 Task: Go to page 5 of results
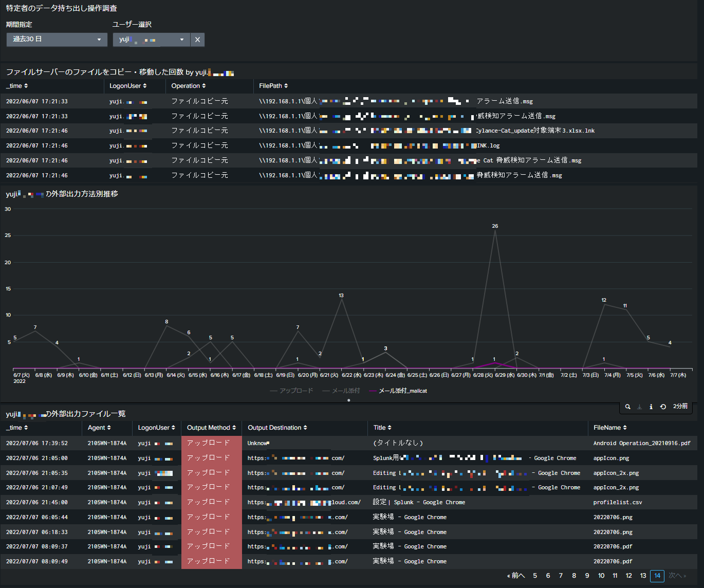click(x=535, y=576)
